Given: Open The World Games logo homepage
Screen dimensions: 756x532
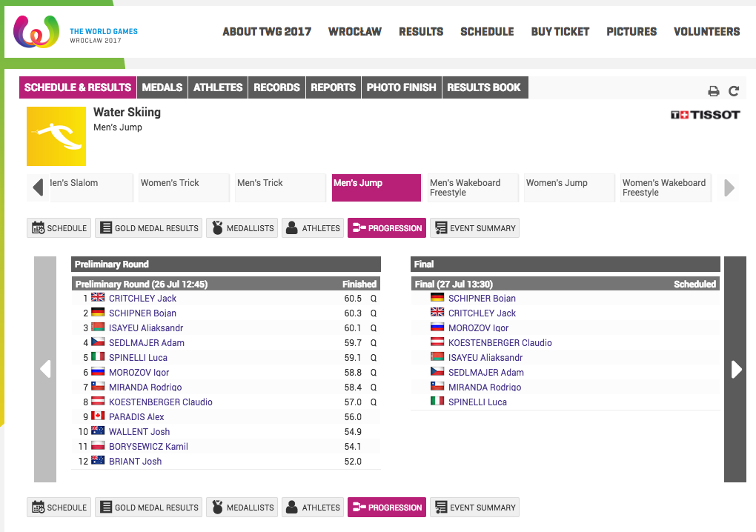Looking at the screenshot, I should click(76, 33).
